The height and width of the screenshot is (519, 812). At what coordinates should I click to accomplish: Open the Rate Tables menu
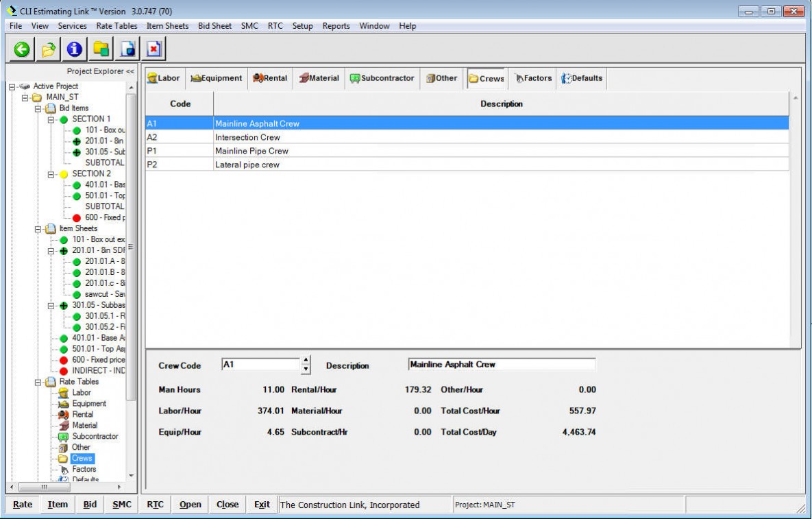click(x=116, y=26)
